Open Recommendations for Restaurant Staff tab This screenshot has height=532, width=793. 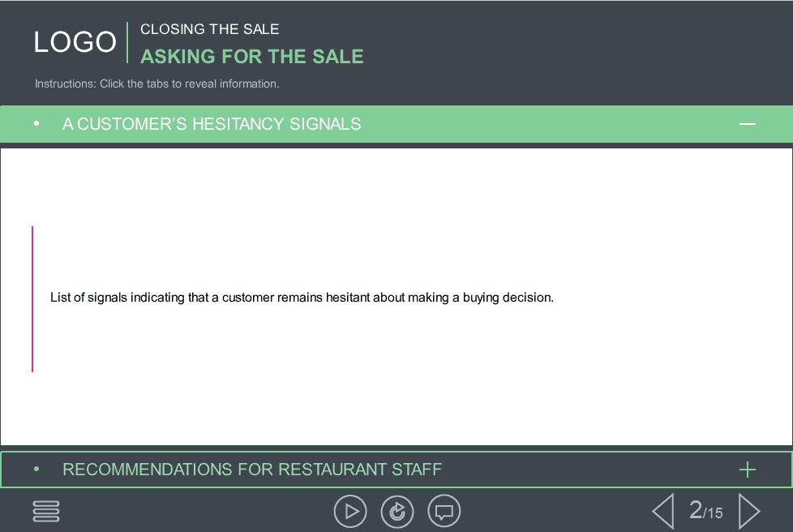tap(396, 470)
